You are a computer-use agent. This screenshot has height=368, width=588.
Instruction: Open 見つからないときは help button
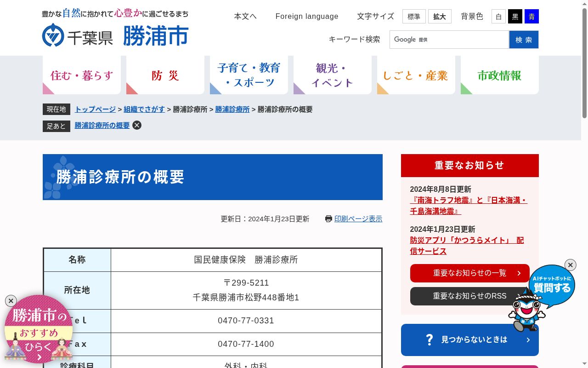(x=470, y=340)
